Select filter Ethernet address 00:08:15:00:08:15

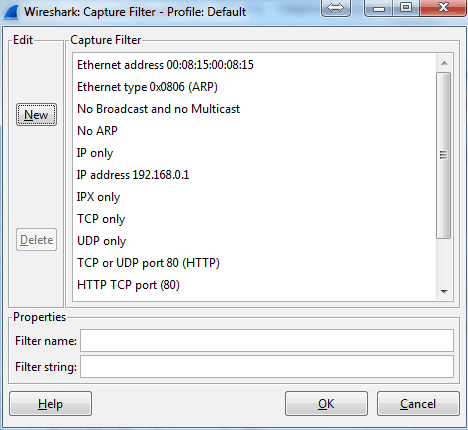[254, 65]
